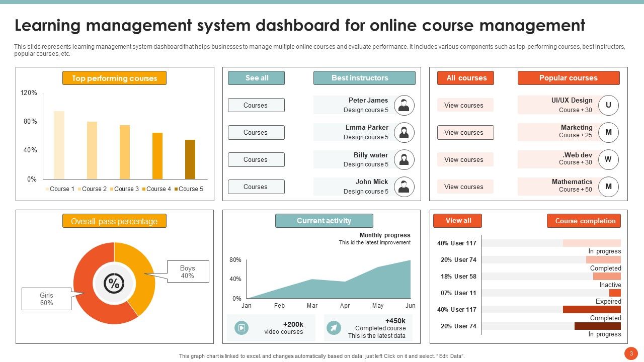Screen dimensions: 644x362
Task: Click the page number 3 indicator
Action: pos(631,352)
